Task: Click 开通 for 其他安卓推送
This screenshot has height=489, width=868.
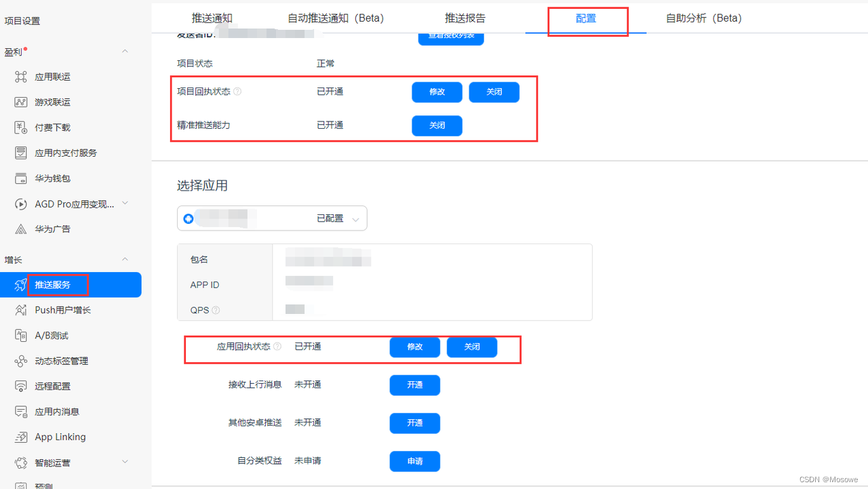Action: (x=415, y=423)
